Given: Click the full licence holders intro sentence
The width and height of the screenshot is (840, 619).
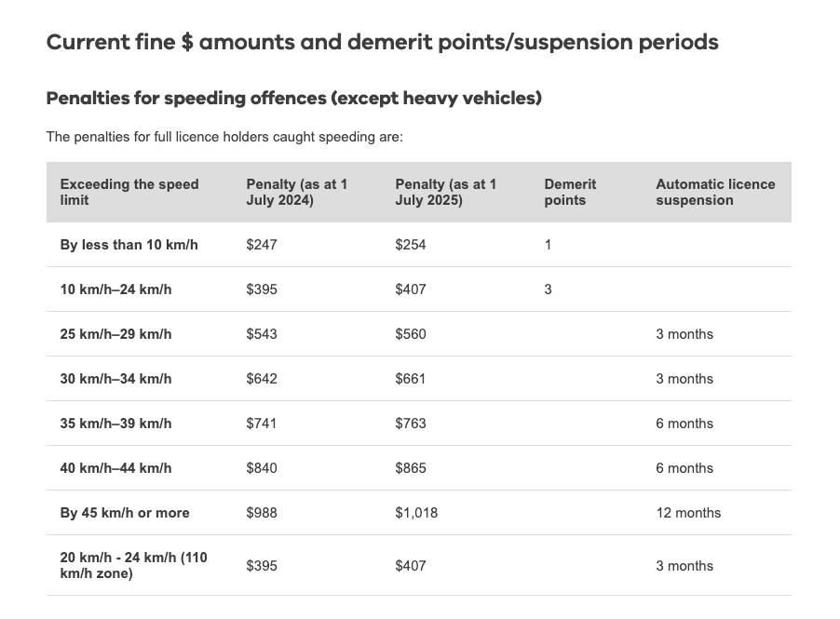Looking at the screenshot, I should click(224, 137).
